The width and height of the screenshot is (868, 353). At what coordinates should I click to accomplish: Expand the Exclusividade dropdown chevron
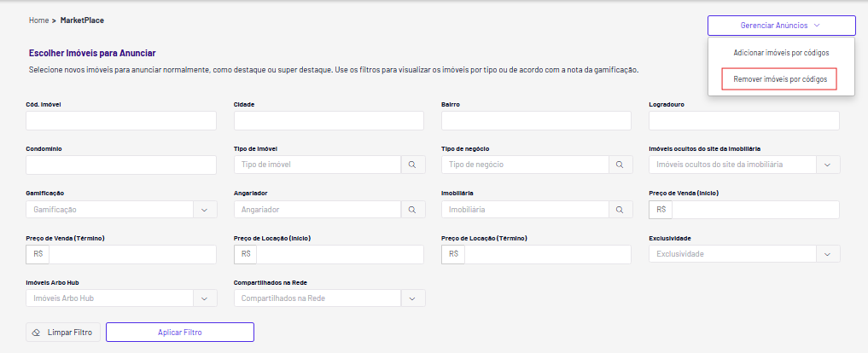pos(828,254)
